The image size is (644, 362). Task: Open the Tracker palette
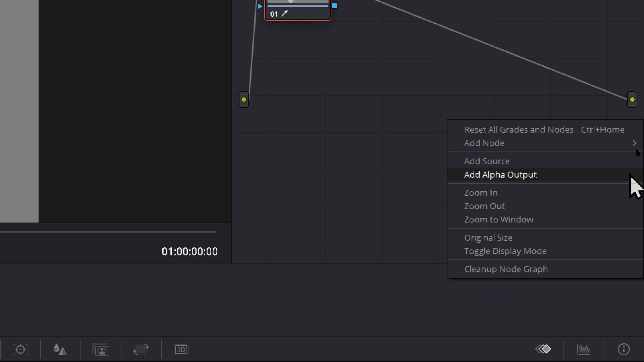point(20,349)
